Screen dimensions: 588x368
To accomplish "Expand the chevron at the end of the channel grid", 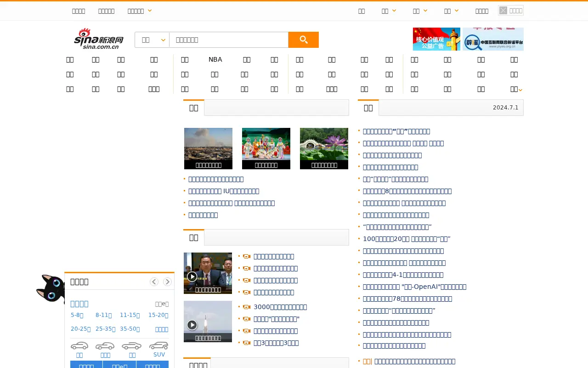I will [520, 90].
